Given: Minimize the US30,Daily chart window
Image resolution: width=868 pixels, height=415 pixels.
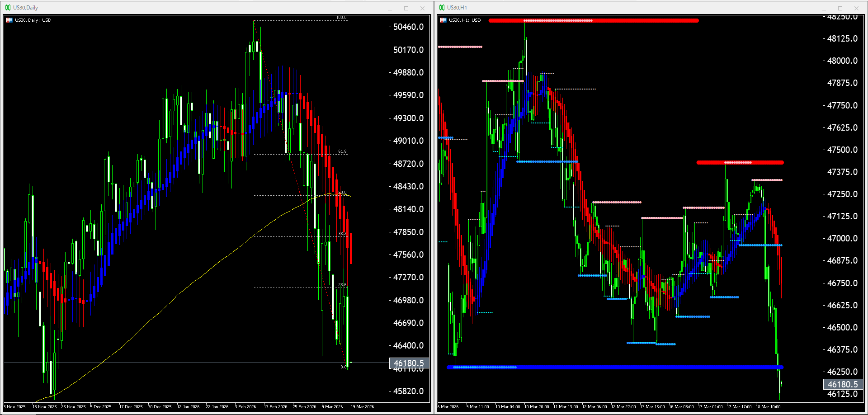Looking at the screenshot, I should (x=390, y=8).
